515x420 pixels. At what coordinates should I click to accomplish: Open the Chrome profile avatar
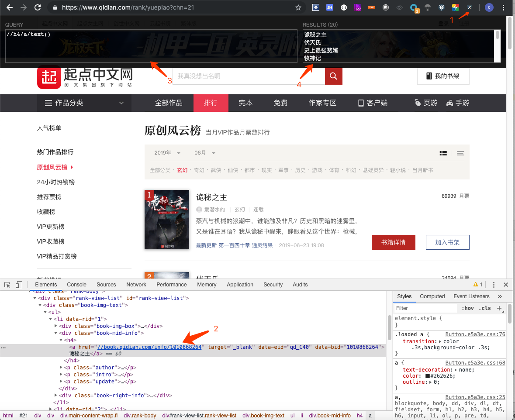coord(489,7)
